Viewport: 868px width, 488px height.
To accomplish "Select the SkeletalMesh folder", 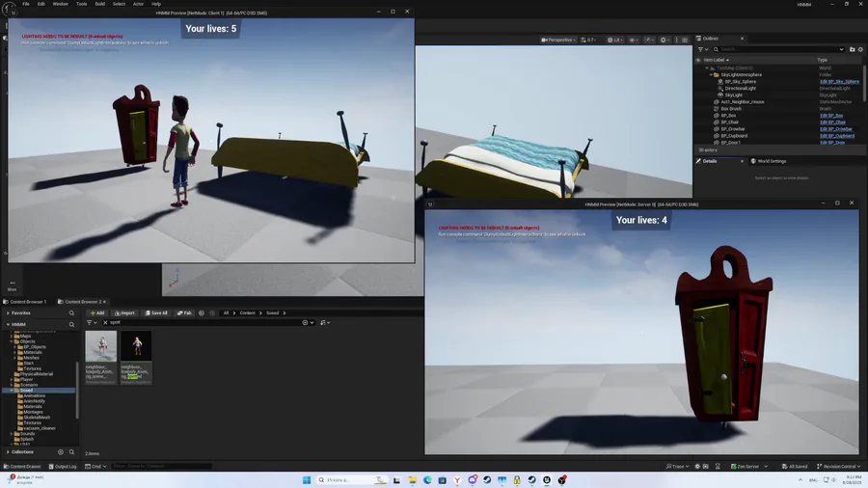I will [37, 418].
